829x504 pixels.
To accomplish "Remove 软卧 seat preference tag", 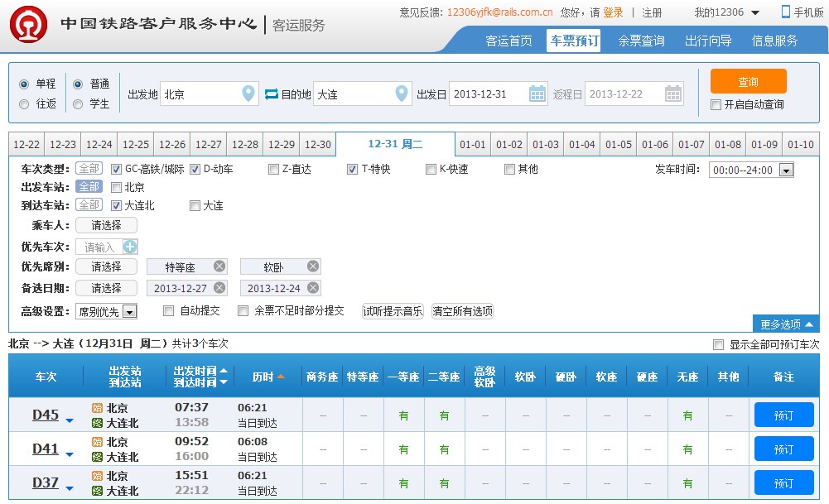I will pyautogui.click(x=312, y=266).
